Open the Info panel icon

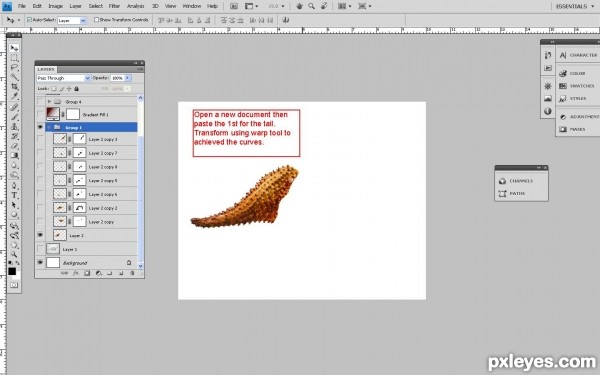click(x=548, y=111)
